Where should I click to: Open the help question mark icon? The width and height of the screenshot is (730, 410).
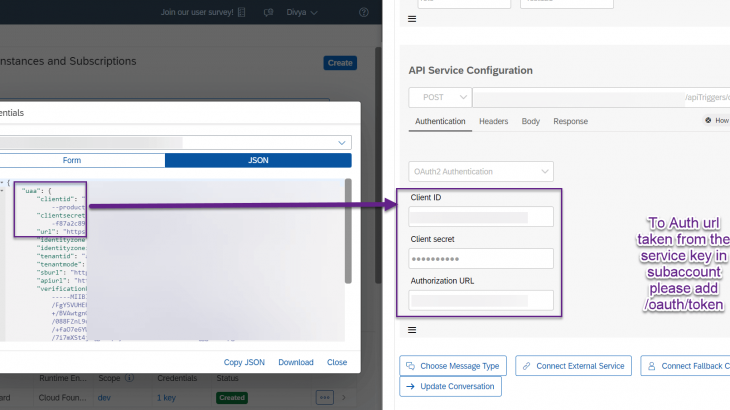pos(364,13)
